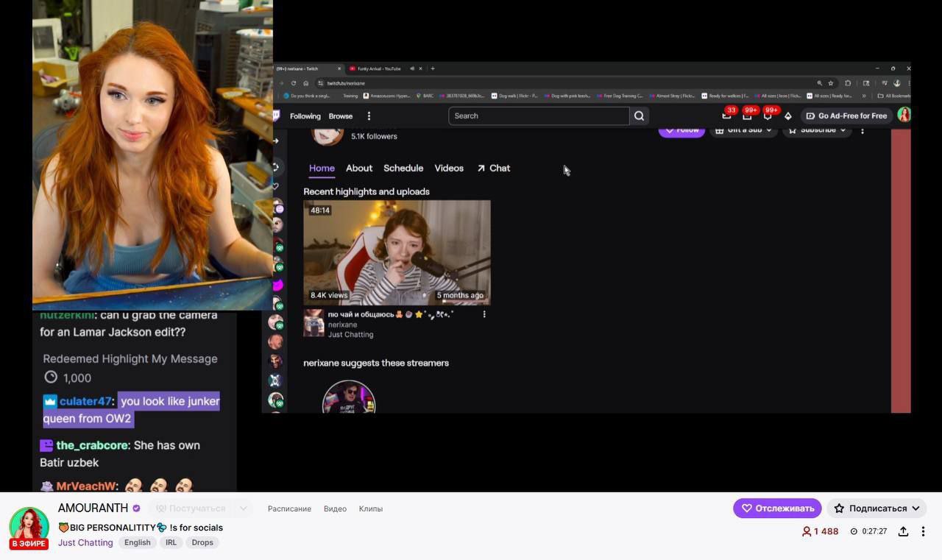Click the Постучаться button
Screen dimensions: 942x560
pyautogui.click(x=191, y=508)
